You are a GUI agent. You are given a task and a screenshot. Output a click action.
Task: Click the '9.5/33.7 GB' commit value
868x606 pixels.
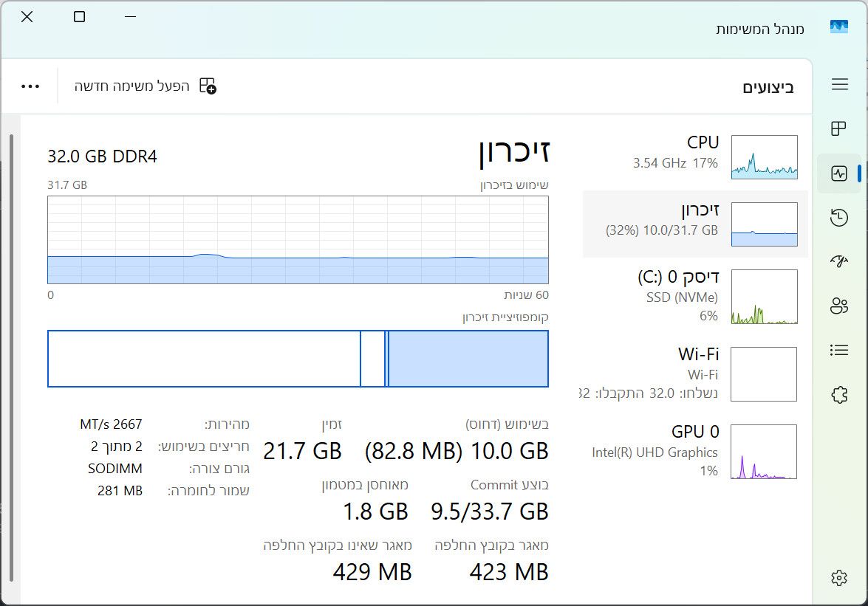coord(489,512)
